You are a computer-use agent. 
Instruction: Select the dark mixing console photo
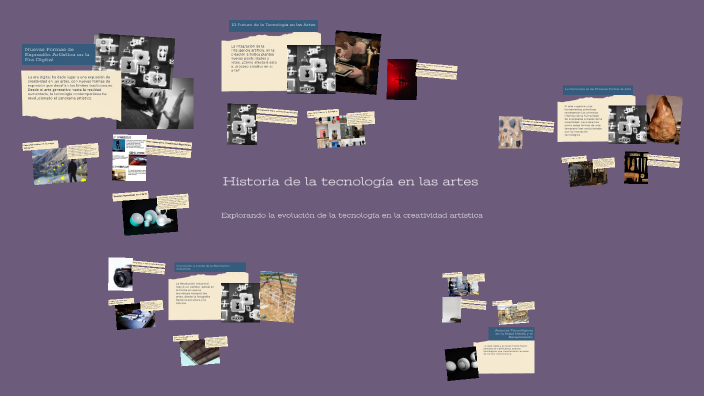tap(135, 317)
